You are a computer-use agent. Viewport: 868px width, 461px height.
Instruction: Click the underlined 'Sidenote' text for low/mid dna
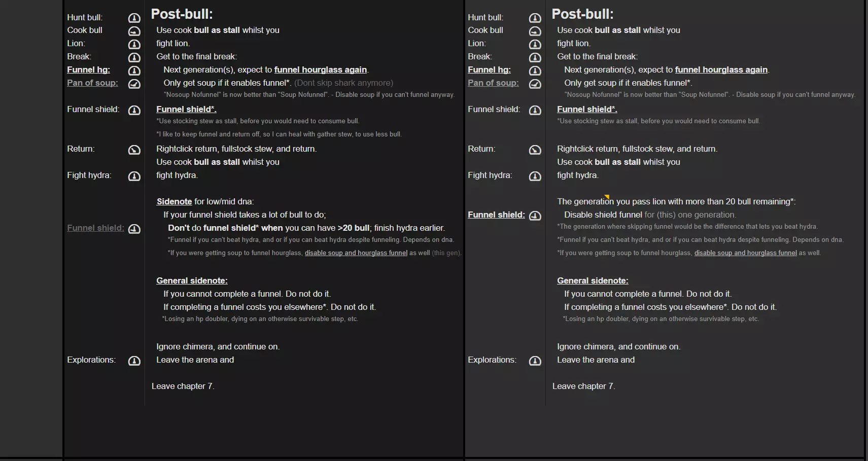pyautogui.click(x=174, y=202)
